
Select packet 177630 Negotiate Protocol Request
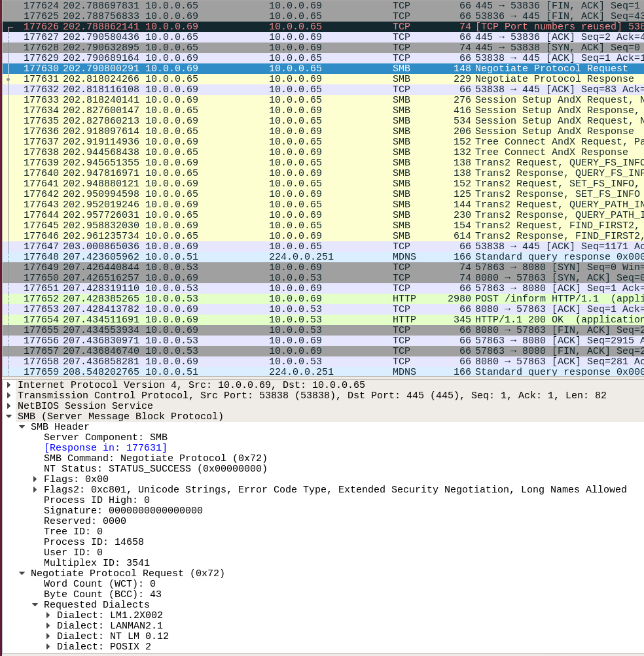coord(323,68)
